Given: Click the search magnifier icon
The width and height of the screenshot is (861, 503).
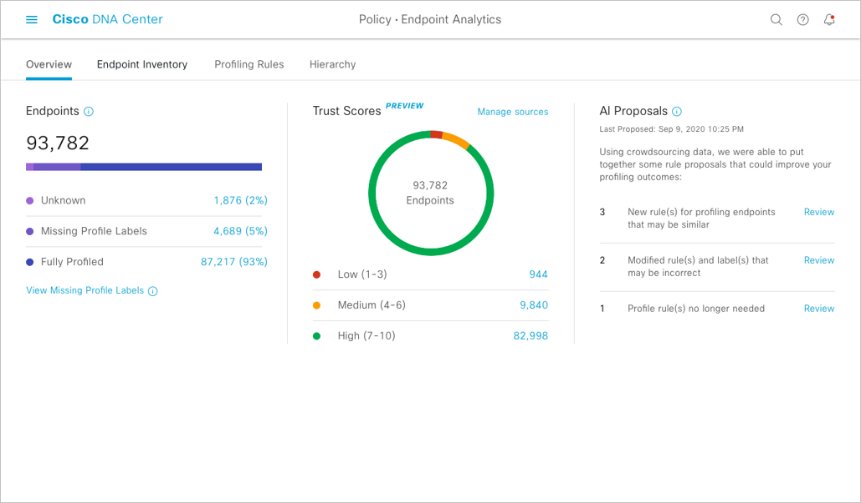Looking at the screenshot, I should (x=776, y=20).
